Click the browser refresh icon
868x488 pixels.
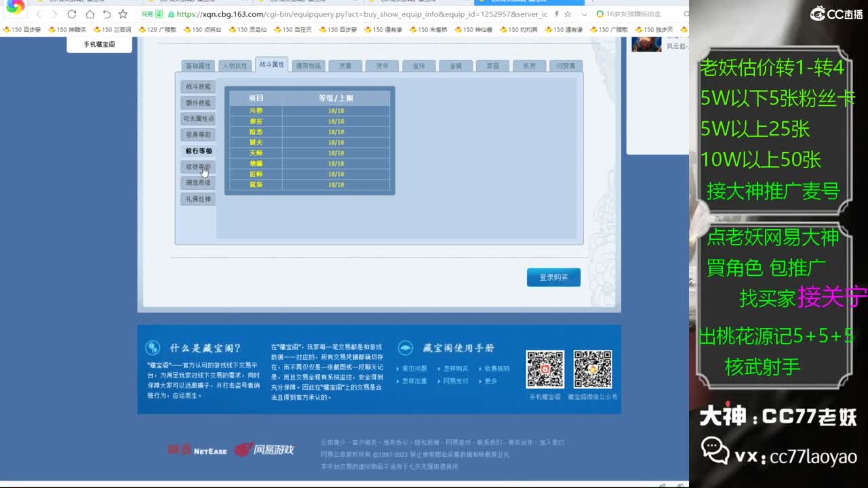[x=71, y=14]
